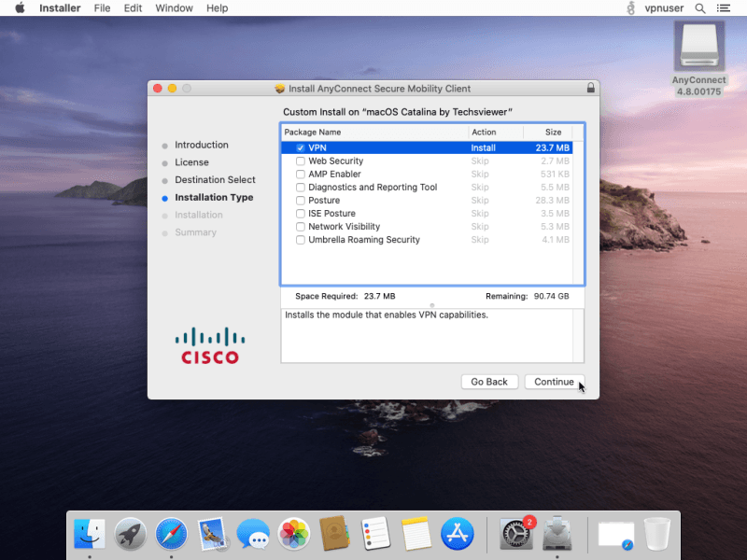Click the Remaining 90.74 GB value
The width and height of the screenshot is (747, 560).
(551, 296)
